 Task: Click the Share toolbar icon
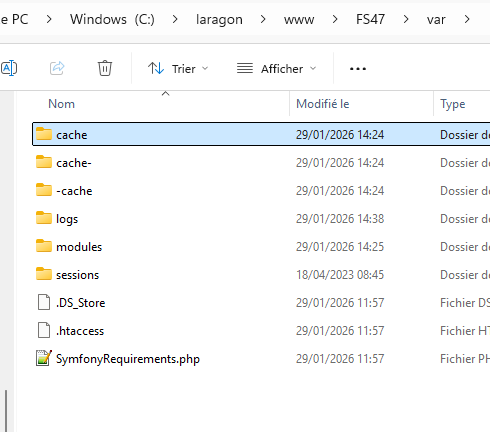pos(57,68)
